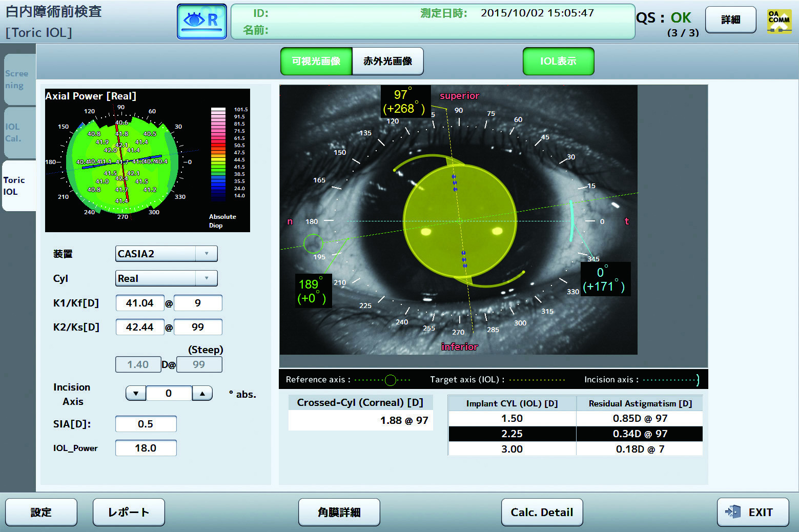Select the 3.00 Implant CYL row
The width and height of the screenshot is (799, 532).
[x=512, y=449]
